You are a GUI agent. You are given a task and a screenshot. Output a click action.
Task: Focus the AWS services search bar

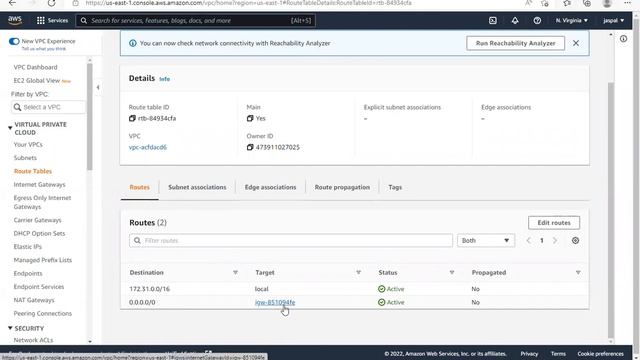(196, 20)
